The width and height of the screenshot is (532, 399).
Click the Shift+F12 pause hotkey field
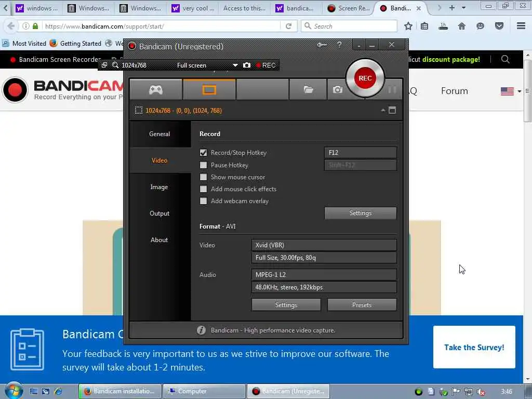tap(361, 165)
